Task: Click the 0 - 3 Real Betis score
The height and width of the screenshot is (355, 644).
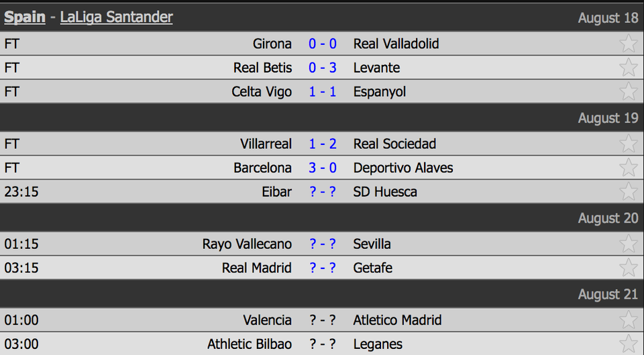Action: coord(323,68)
